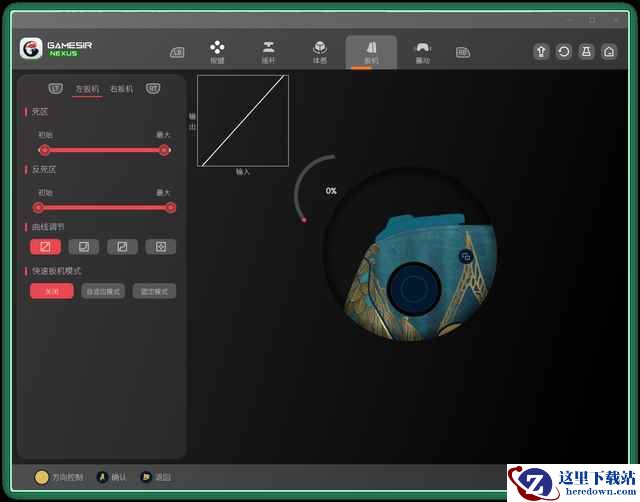Choose the 固定模式 quick trigger mode
The width and height of the screenshot is (640, 502).
(x=154, y=291)
